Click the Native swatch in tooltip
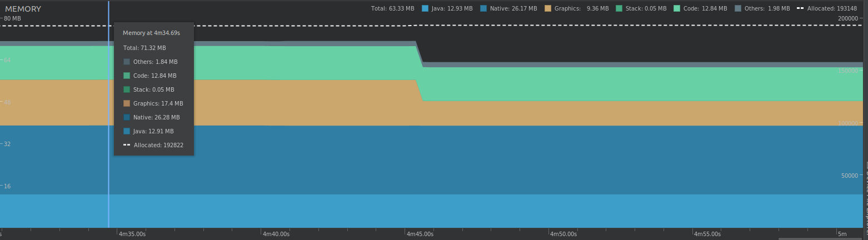Image resolution: width=868 pixels, height=240 pixels. [127, 117]
